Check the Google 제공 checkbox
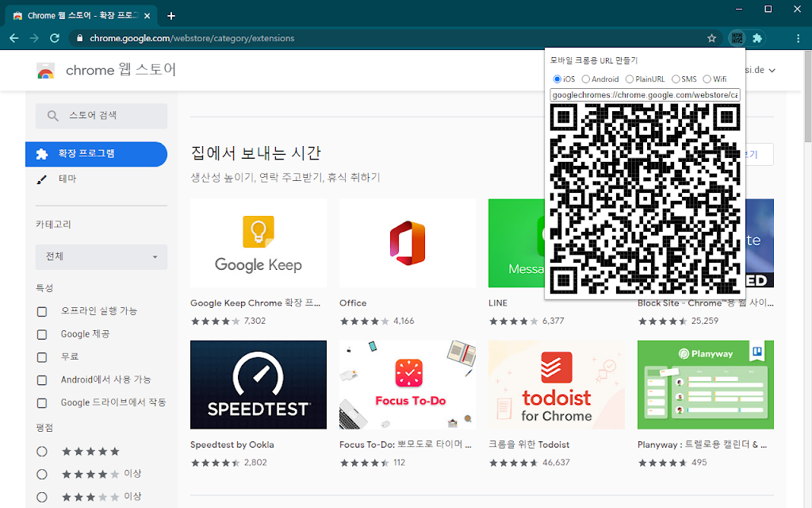The height and width of the screenshot is (508, 812). 42,334
